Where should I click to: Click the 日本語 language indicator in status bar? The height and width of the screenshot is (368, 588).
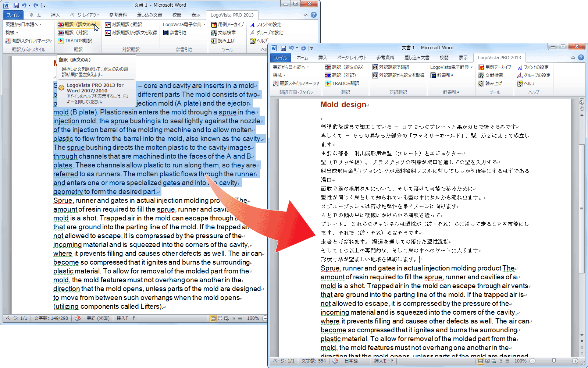point(351,361)
